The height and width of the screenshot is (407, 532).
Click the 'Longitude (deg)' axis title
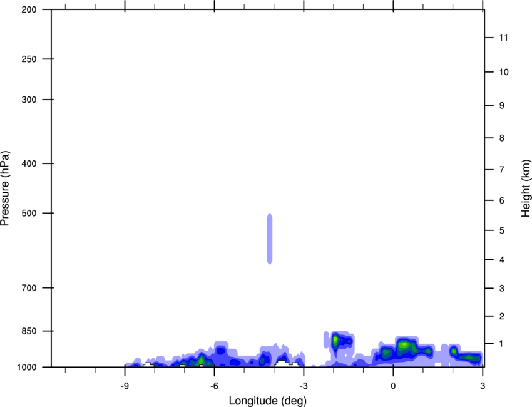(268, 401)
